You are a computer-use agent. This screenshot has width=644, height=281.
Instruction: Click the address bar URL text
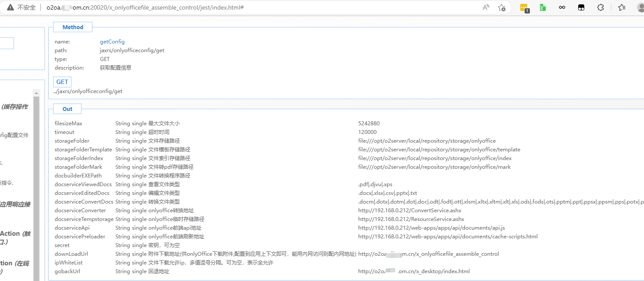(x=145, y=8)
